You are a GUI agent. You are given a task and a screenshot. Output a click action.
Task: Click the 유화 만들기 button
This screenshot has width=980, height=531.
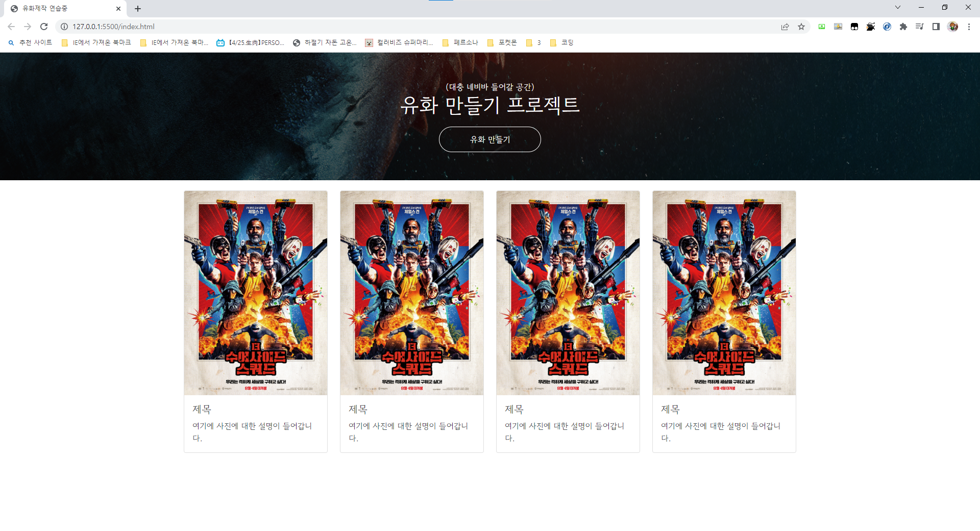point(490,139)
